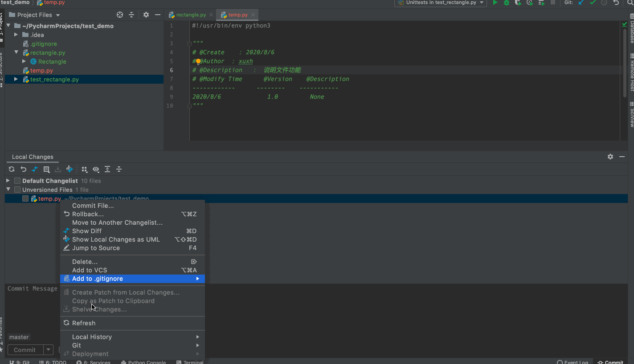Viewport: 634px width, 364px height.
Task: Open Event Log in the status bar
Action: coord(572,362)
